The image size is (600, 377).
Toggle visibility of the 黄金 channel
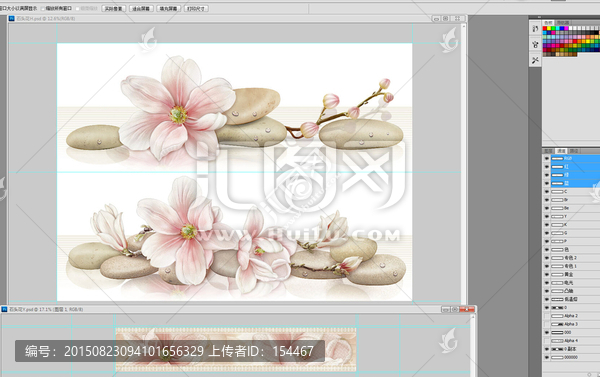[546, 274]
